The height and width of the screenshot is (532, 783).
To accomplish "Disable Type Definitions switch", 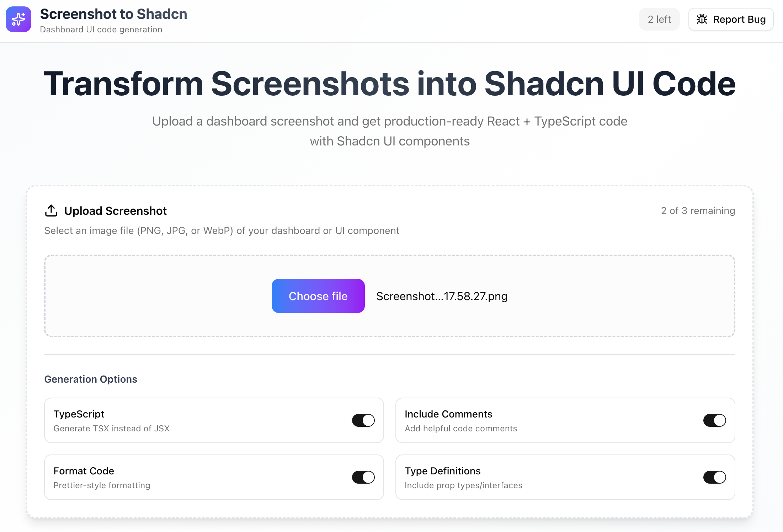I will point(715,477).
